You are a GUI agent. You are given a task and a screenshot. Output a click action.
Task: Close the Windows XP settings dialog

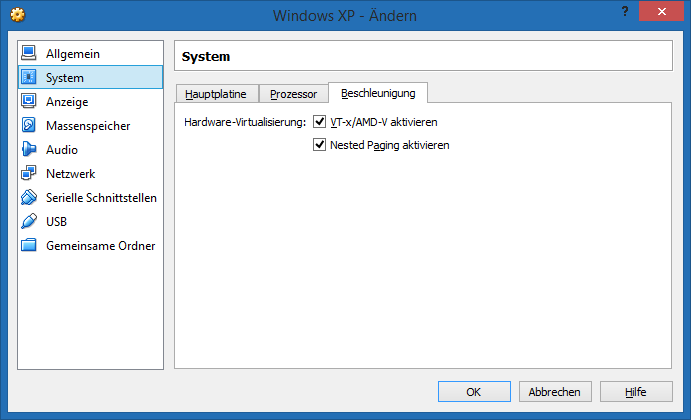[x=661, y=11]
